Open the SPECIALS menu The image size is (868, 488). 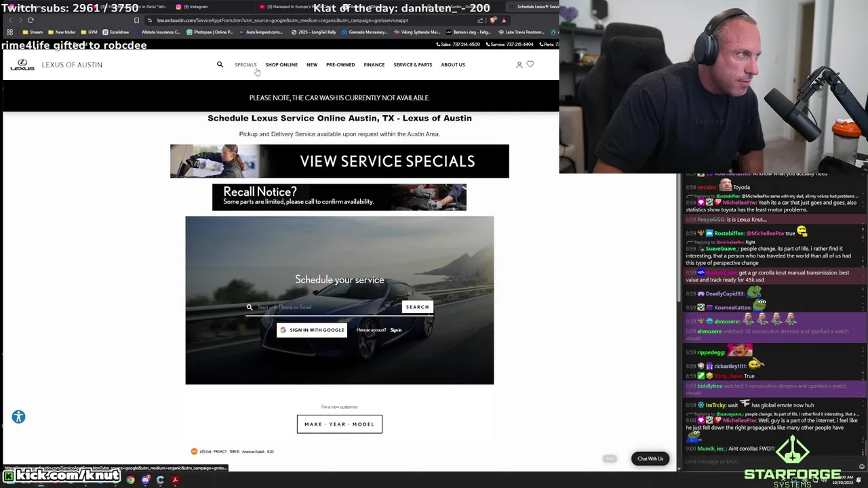click(245, 64)
